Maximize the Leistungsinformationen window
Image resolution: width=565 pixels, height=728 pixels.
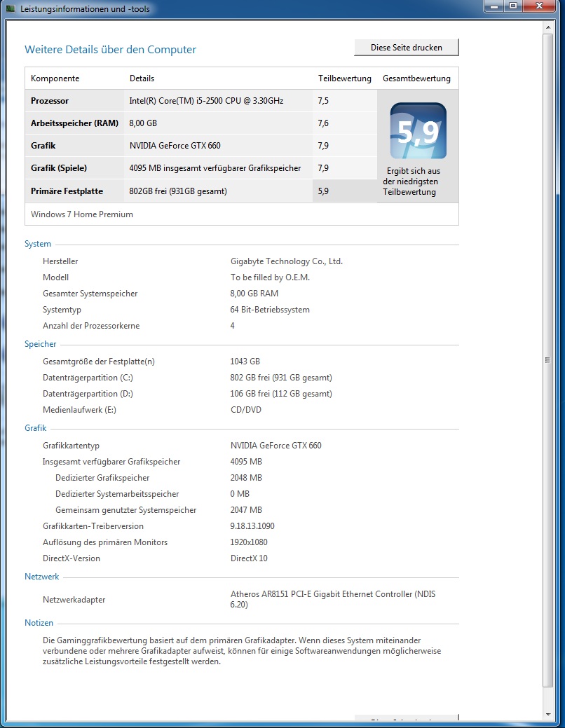(513, 6)
